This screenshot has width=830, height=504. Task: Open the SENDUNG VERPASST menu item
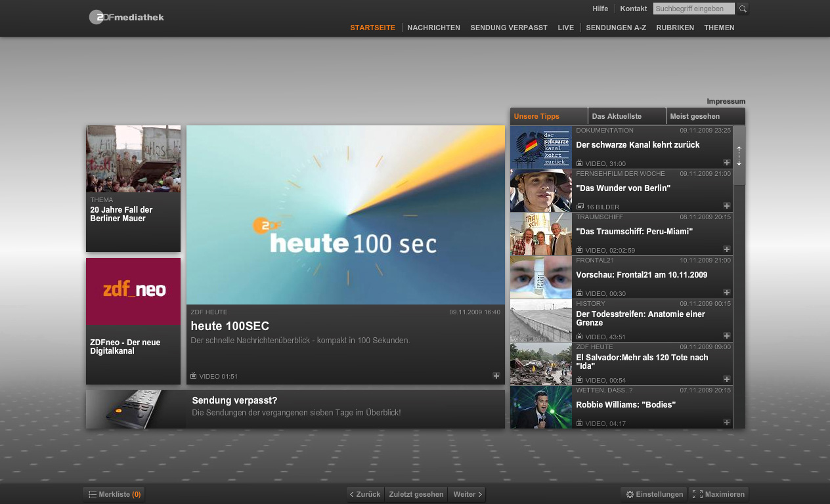click(x=509, y=28)
